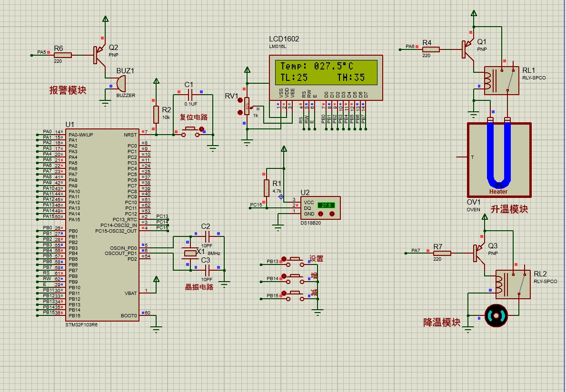Select capacitor C3 10PF
Viewport: 566px width, 392px height.
pyautogui.click(x=207, y=270)
